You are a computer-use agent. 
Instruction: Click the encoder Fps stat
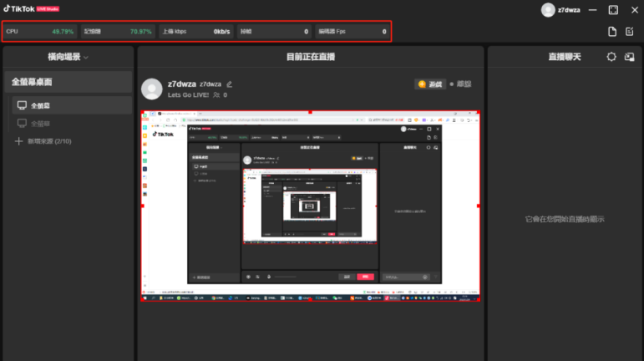point(352,32)
